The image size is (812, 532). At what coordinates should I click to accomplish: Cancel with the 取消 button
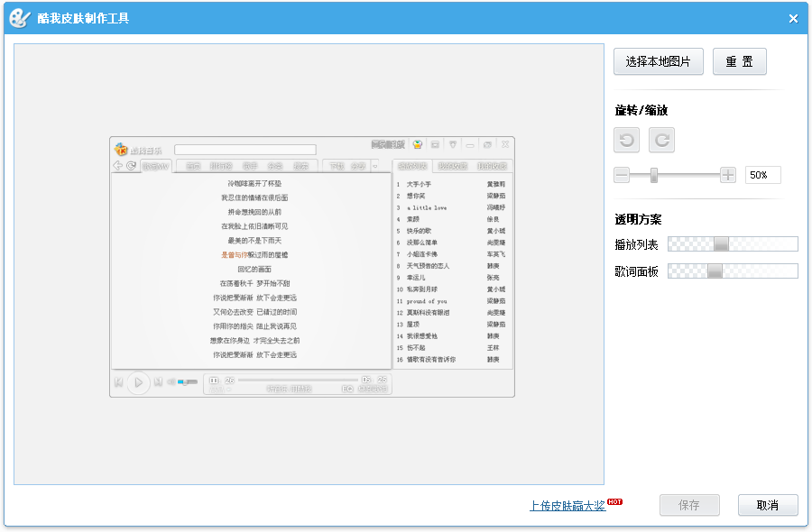pyautogui.click(x=768, y=505)
